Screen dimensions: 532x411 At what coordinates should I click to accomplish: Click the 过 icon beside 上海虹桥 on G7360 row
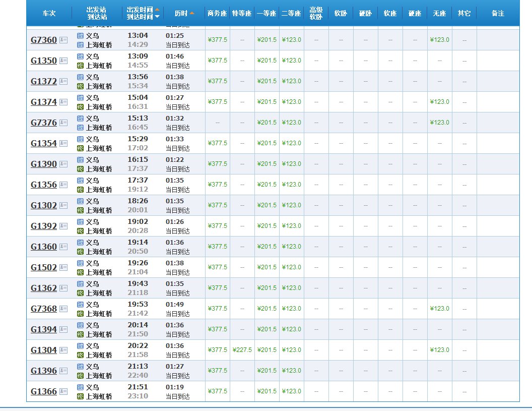click(80, 44)
